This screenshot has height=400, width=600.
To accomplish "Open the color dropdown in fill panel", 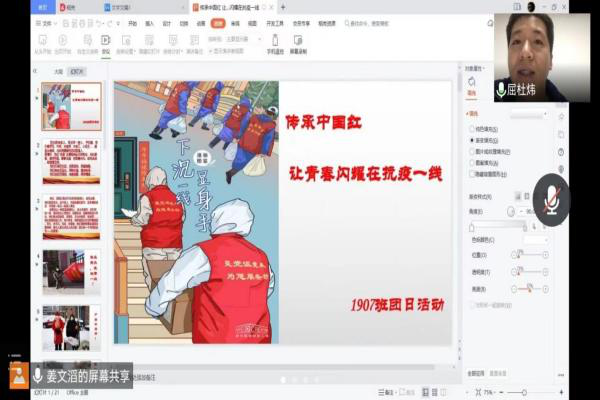I will [547, 239].
